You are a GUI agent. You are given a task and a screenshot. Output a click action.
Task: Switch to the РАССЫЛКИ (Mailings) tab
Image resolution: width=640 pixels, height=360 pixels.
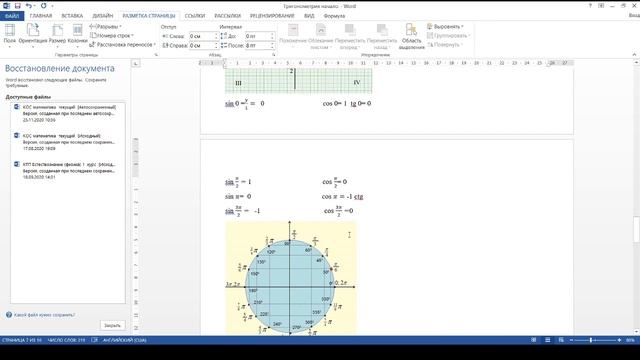[x=228, y=16]
